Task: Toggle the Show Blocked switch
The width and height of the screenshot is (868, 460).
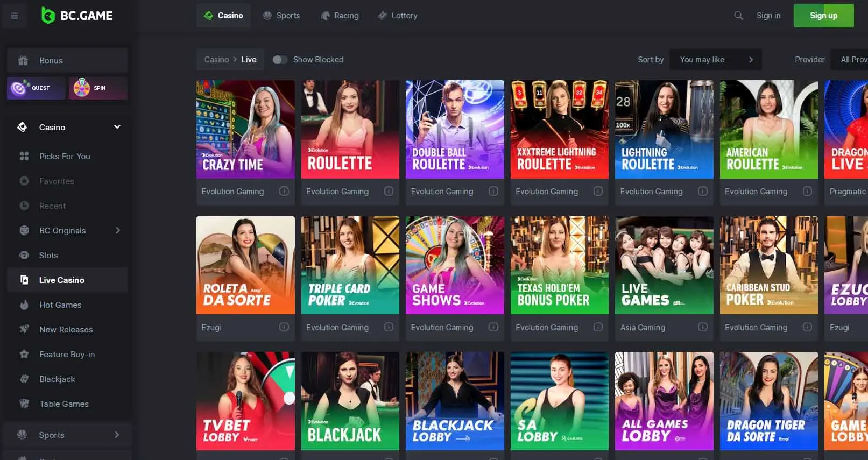Action: tap(280, 60)
